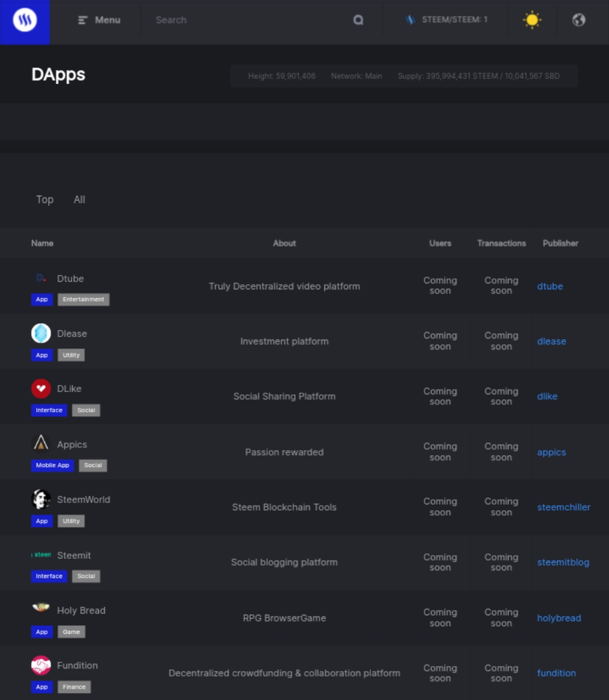This screenshot has height=700, width=609.
Task: Click the Transactions column header
Action: tap(501, 243)
